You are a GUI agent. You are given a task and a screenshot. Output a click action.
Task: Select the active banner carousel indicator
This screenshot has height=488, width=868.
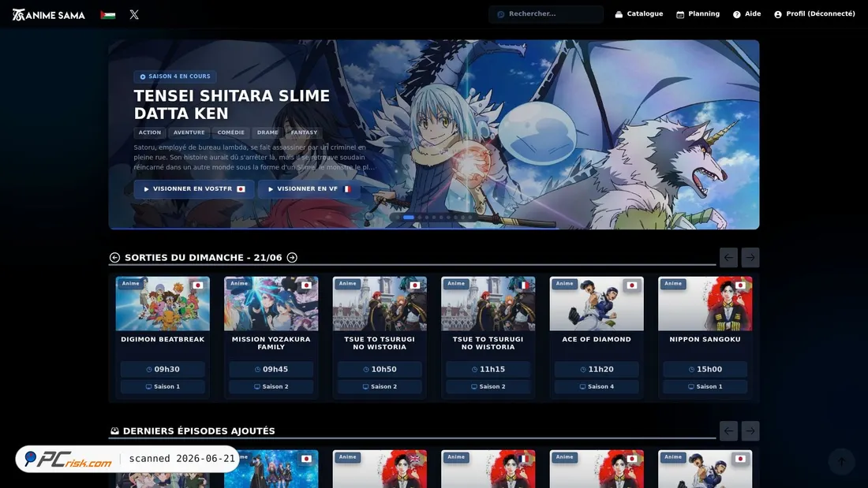coord(409,218)
